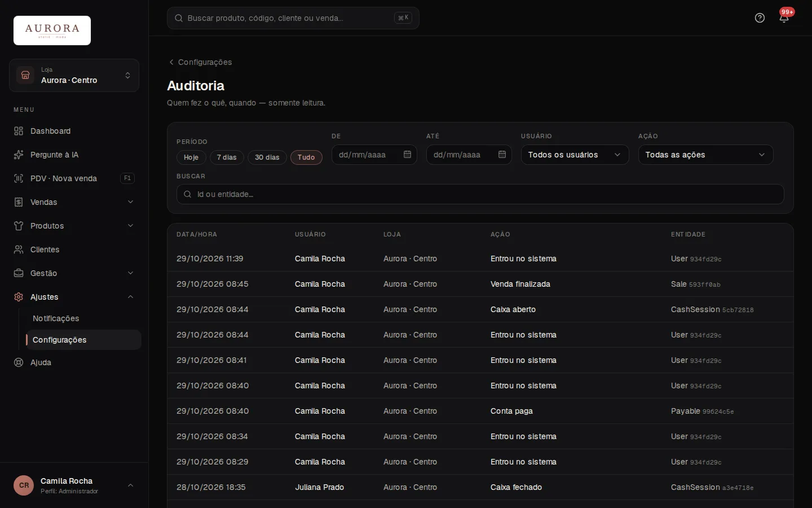Click the Venda finalizada action cell
This screenshot has height=508, width=812.
coord(520,284)
